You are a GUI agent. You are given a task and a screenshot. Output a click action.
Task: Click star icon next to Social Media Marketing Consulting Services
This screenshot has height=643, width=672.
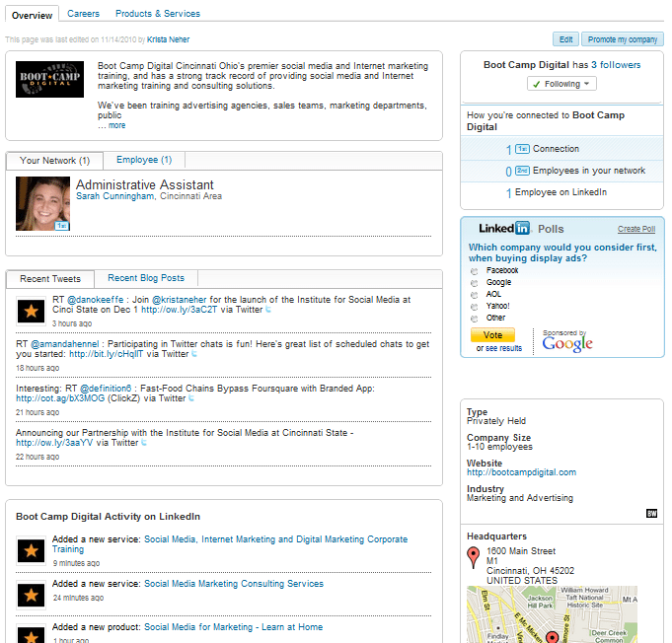coord(31,594)
